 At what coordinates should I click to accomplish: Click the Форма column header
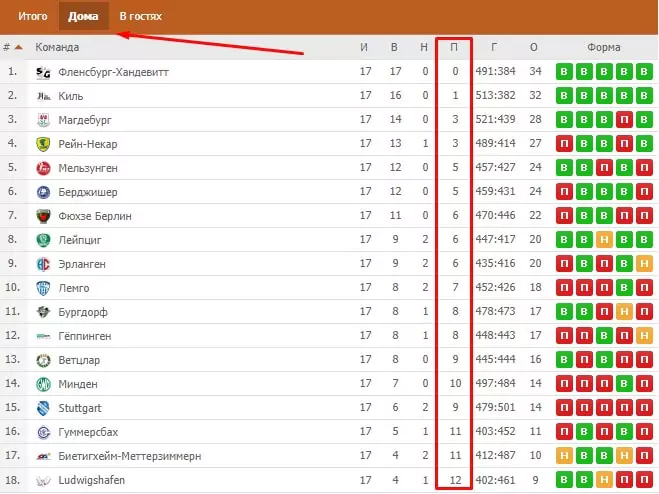coord(604,47)
